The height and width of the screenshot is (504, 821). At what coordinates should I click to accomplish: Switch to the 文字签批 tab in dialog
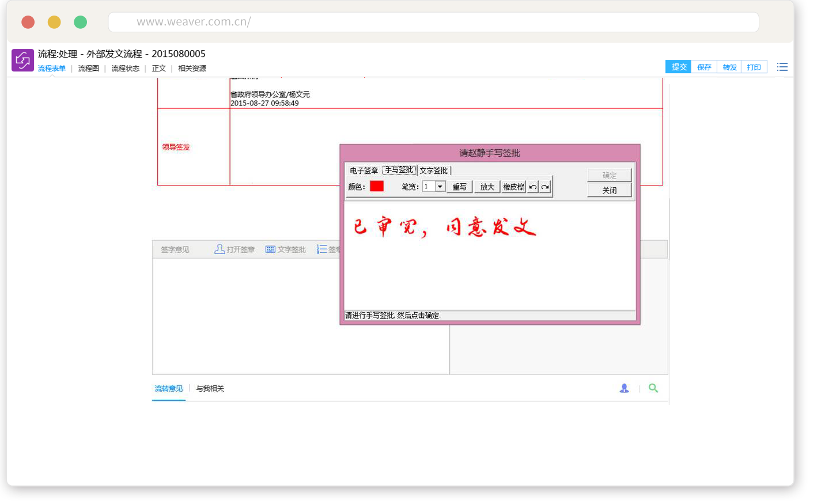[x=433, y=170]
